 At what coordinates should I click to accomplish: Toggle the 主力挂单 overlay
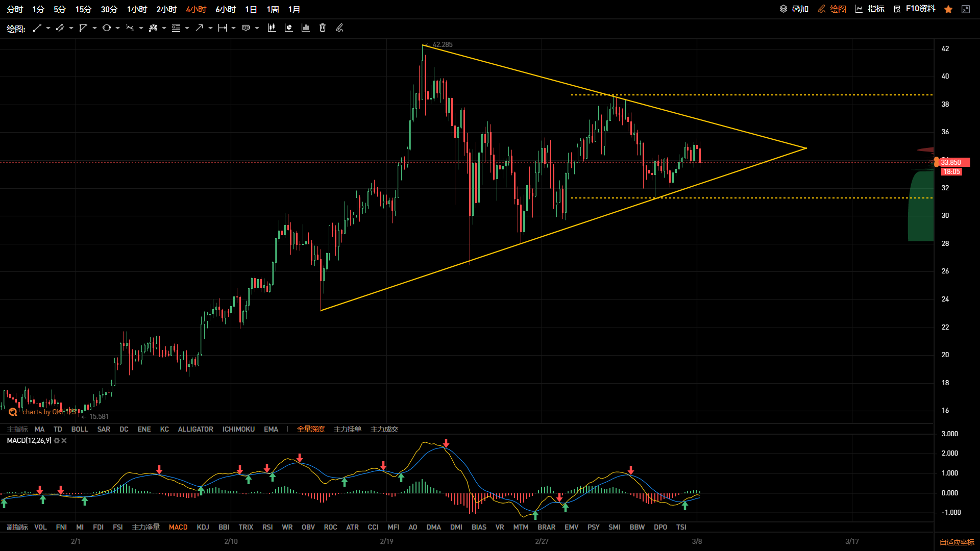pyautogui.click(x=347, y=429)
